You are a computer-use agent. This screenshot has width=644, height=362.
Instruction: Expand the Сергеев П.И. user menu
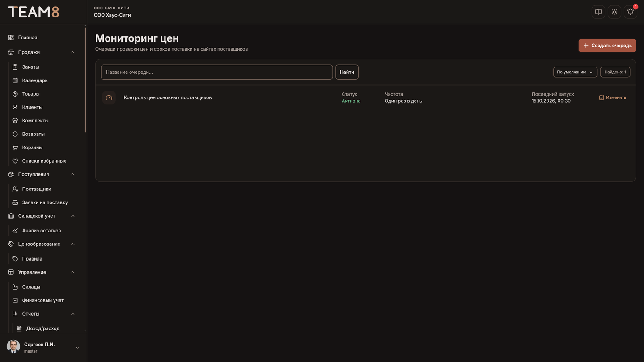77,348
